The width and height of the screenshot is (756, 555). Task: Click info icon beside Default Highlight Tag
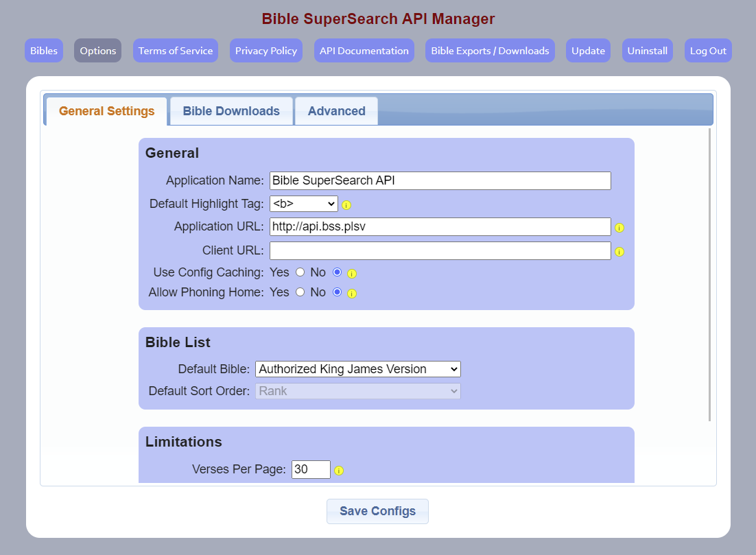pyautogui.click(x=346, y=205)
